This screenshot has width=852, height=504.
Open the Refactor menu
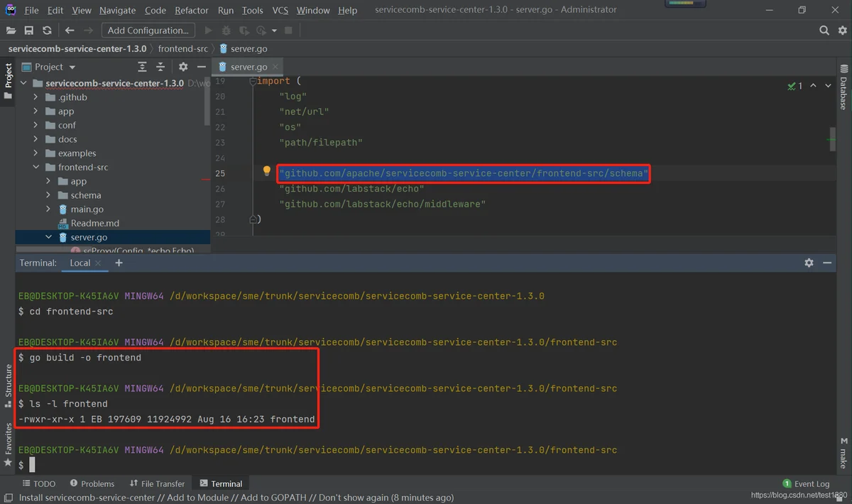(192, 10)
